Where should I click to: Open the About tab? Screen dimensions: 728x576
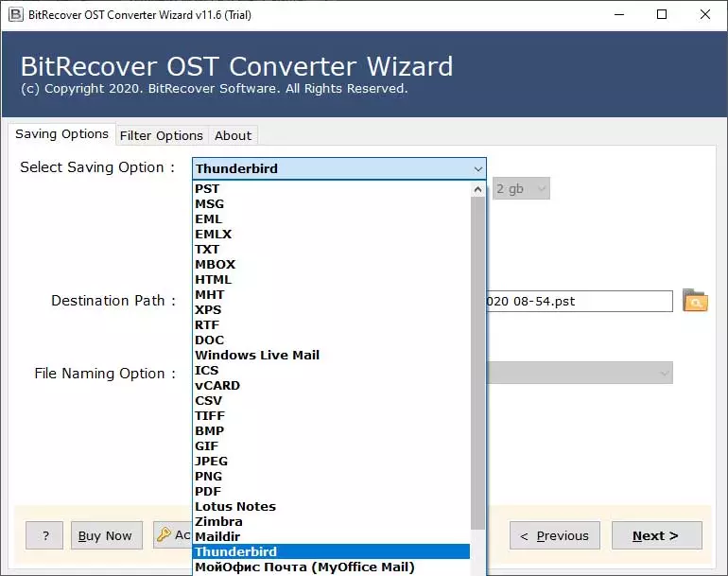point(234,135)
